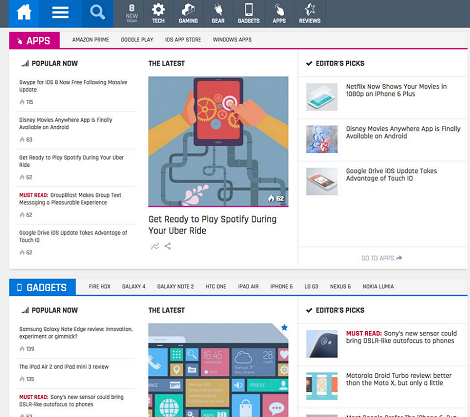Open Swype for iOS 8 article
Viewport: 470px width, 417px height.
coord(73,86)
